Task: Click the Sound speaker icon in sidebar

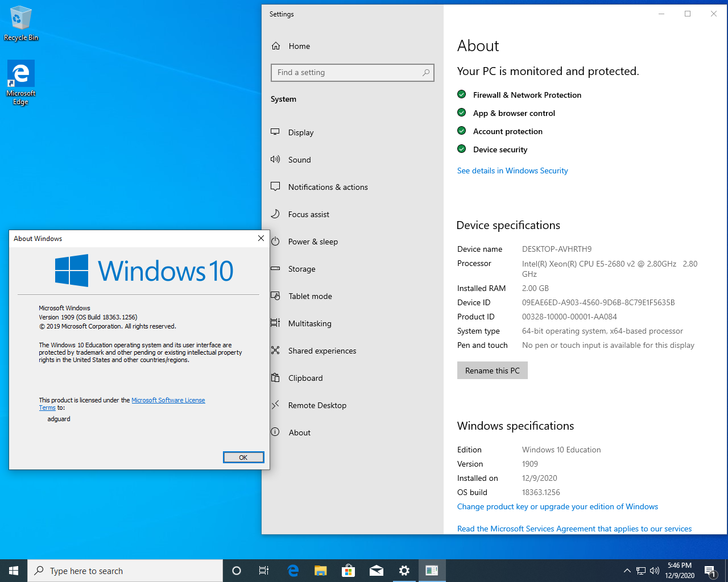Action: pyautogui.click(x=275, y=159)
